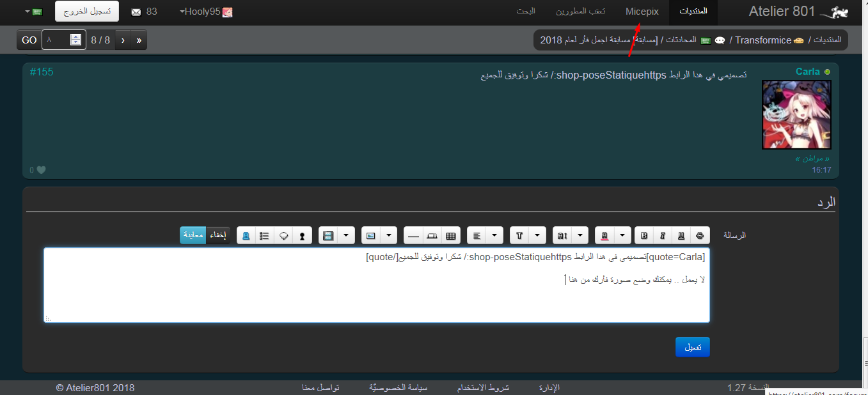Go to the search (البحث) menu item
Image resolution: width=868 pixels, height=395 pixels.
(526, 12)
